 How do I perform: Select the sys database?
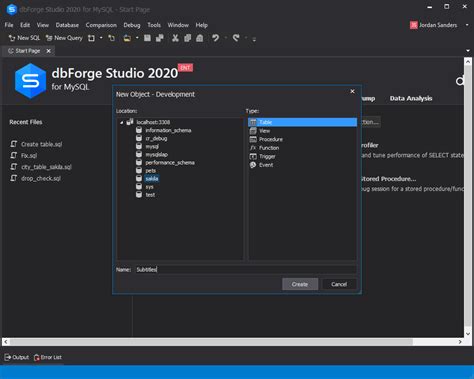(x=149, y=187)
